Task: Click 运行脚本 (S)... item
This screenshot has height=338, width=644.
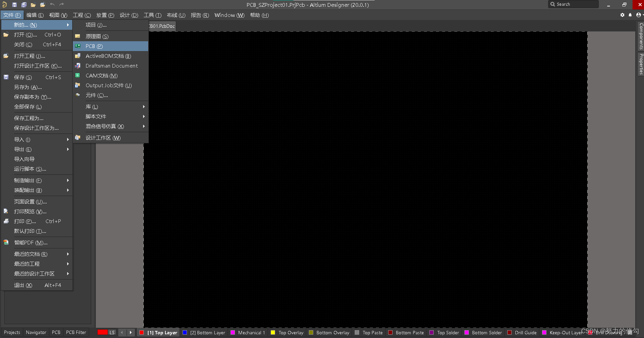Action: [37, 169]
